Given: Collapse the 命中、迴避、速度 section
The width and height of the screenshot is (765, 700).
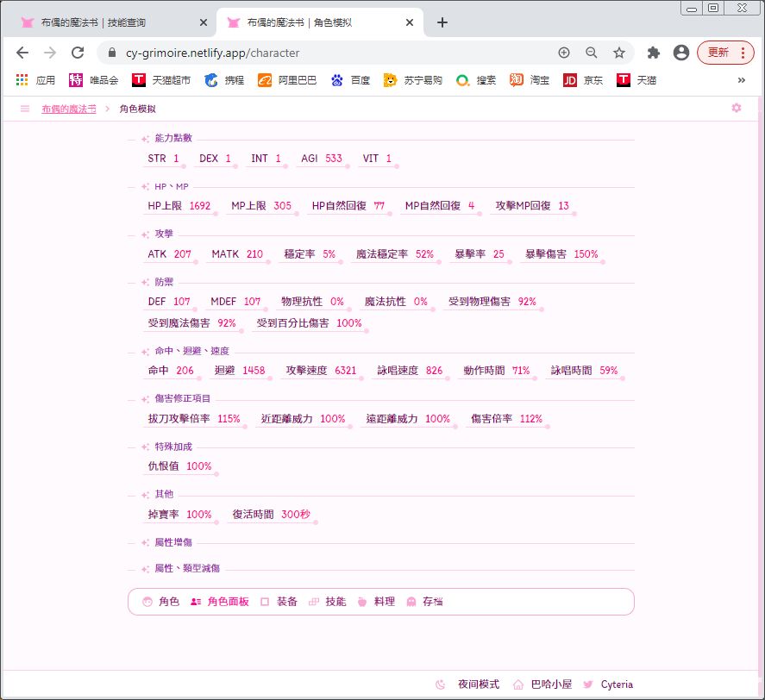Looking at the screenshot, I should pos(191,351).
